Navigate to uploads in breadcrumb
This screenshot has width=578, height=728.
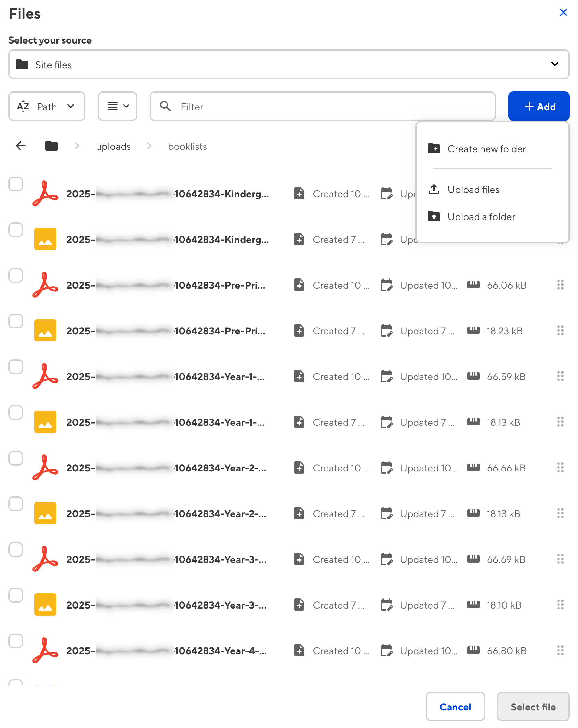click(x=114, y=147)
